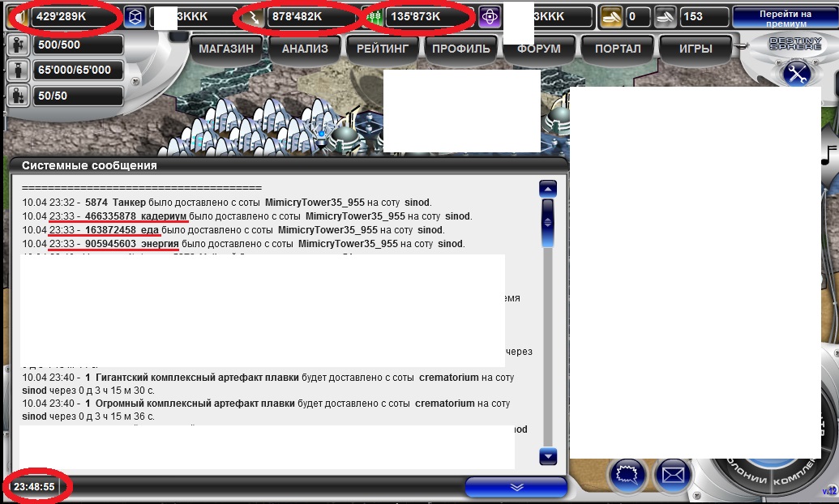Open the chat speech bubble icon
This screenshot has height=504, width=839.
coord(627,475)
